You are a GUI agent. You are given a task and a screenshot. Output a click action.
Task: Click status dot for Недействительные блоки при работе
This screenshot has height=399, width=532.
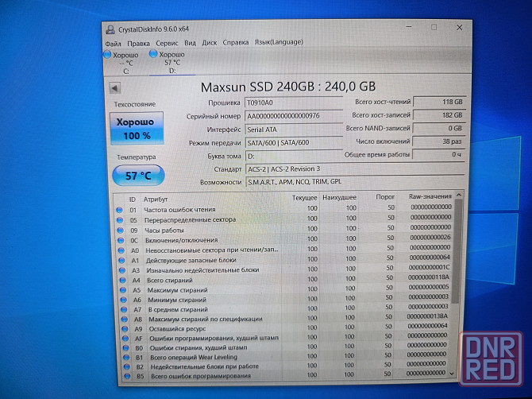point(127,366)
